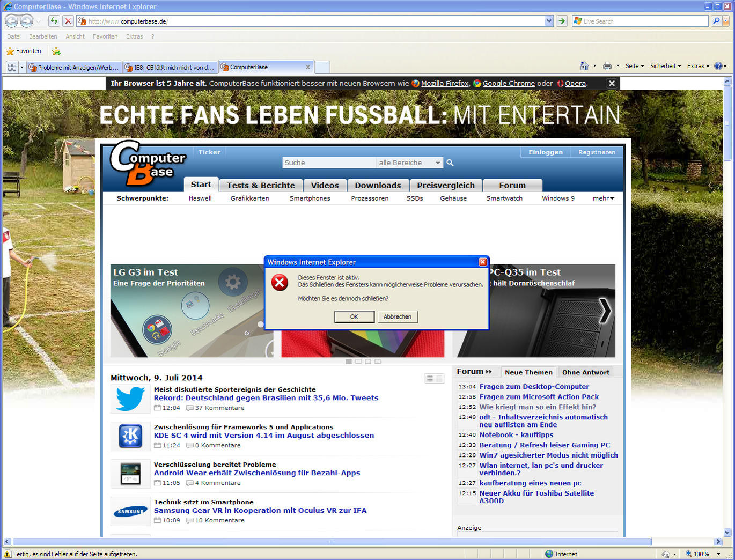Click the next slide arrow on teaser
The height and width of the screenshot is (560, 735).
(605, 311)
